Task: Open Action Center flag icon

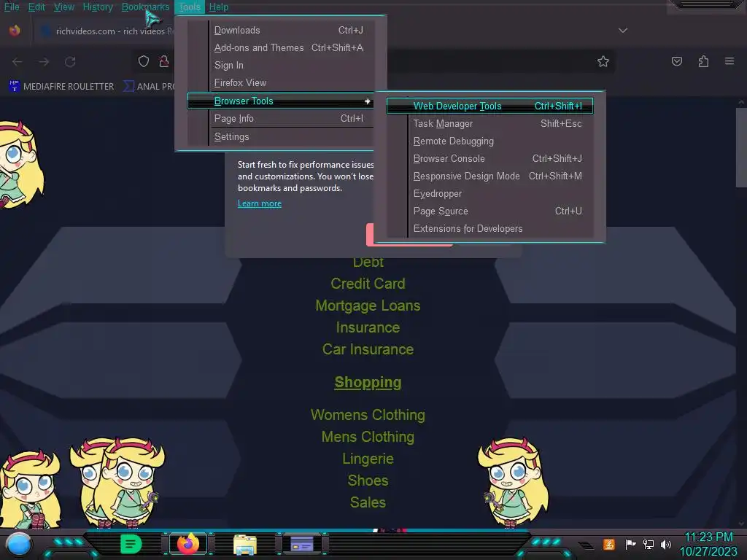Action: coord(630,544)
